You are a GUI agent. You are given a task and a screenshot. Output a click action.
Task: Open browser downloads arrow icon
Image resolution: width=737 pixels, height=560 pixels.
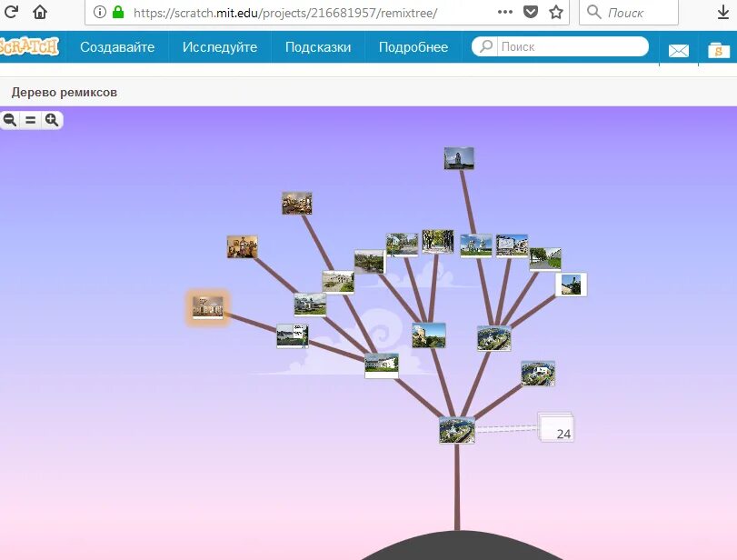tap(723, 12)
